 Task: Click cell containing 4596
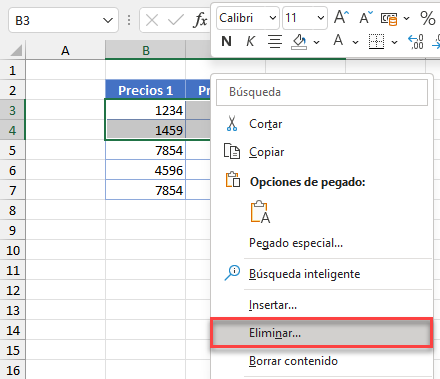145,170
